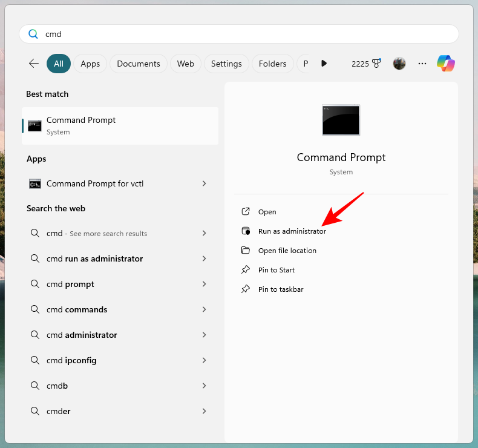The image size is (478, 448).
Task: Expand cmd See more search results chevron
Action: [x=205, y=233]
